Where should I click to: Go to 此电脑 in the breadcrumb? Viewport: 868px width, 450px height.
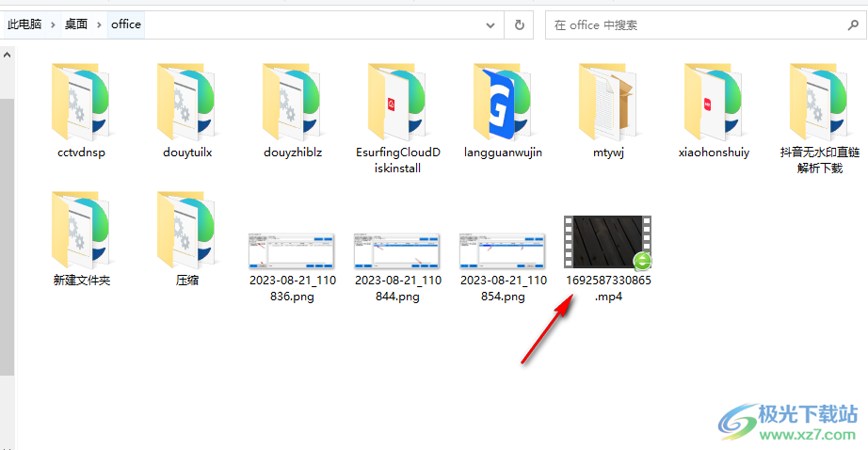(x=24, y=24)
